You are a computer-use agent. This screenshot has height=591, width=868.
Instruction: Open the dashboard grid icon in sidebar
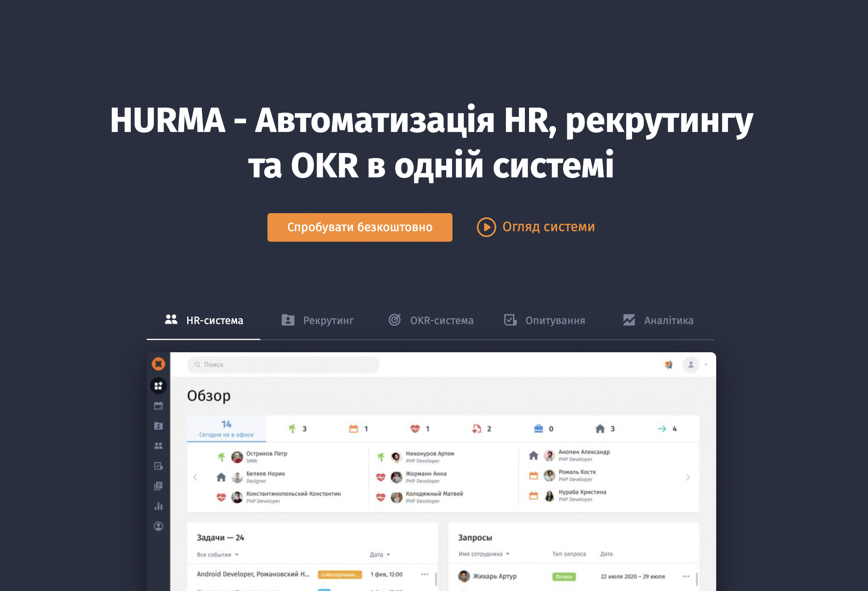point(159,386)
